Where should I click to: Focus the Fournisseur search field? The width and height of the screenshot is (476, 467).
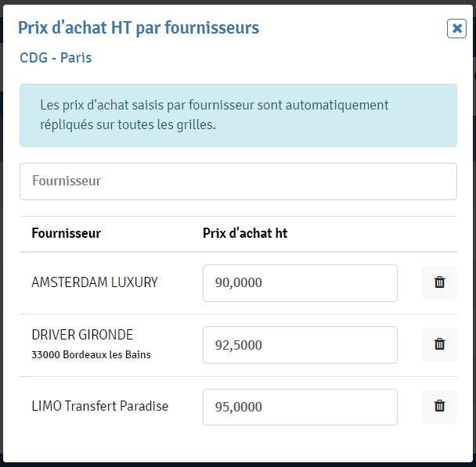(x=238, y=181)
